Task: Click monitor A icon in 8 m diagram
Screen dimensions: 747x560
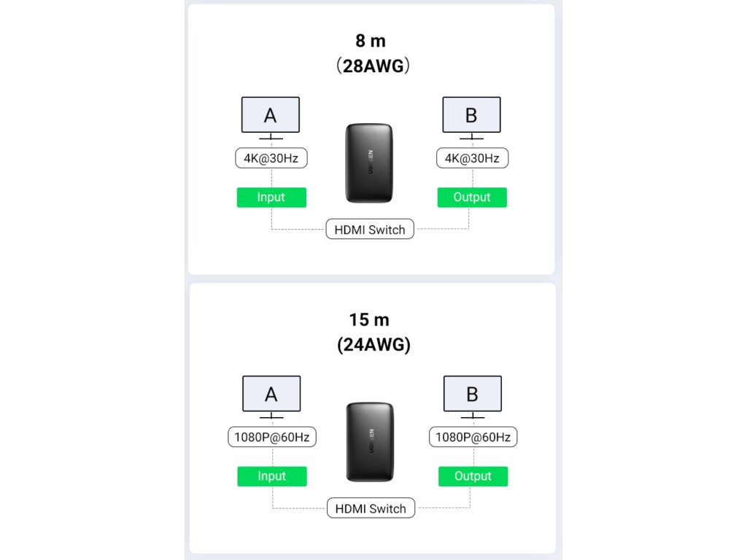Action: (x=271, y=118)
